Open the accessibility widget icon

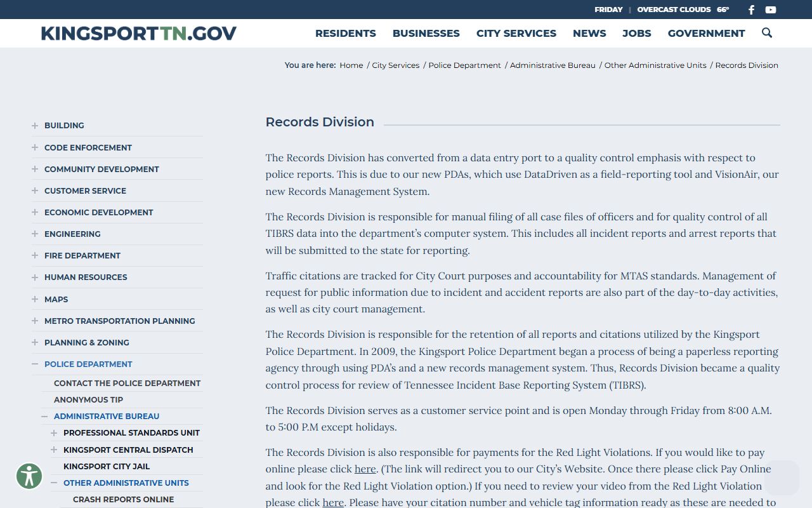click(29, 476)
